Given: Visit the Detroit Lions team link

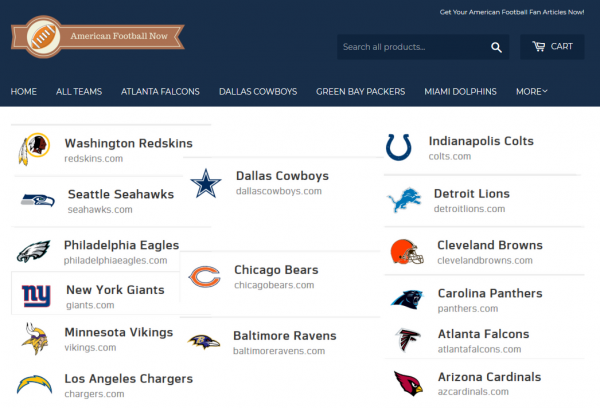Looking at the screenshot, I should click(471, 194).
